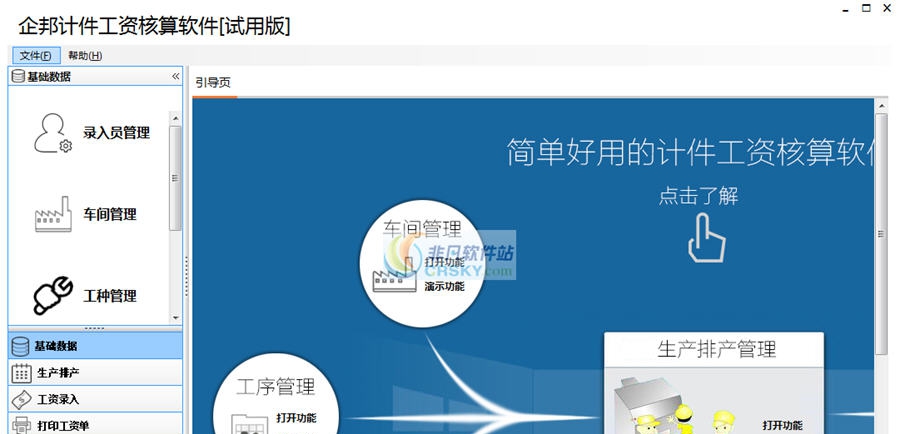
Task: Click the 车间管理 heading in the circle
Action: (422, 228)
